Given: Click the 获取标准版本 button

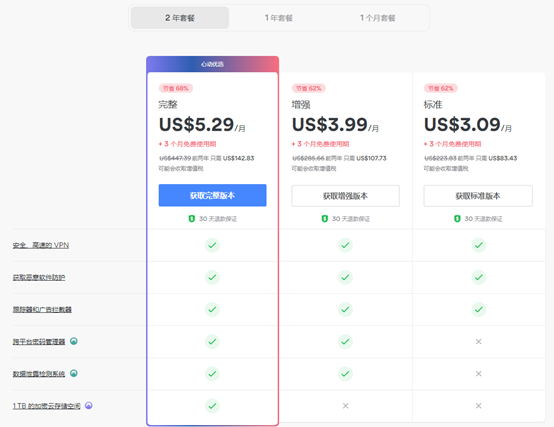Looking at the screenshot, I should 478,196.
